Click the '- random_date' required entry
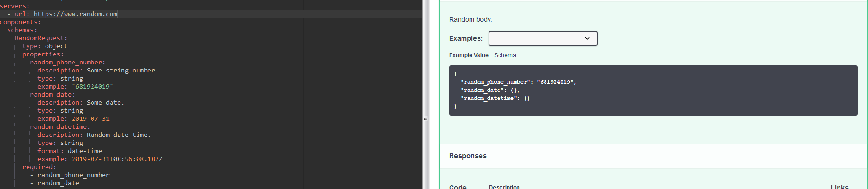 [54, 183]
